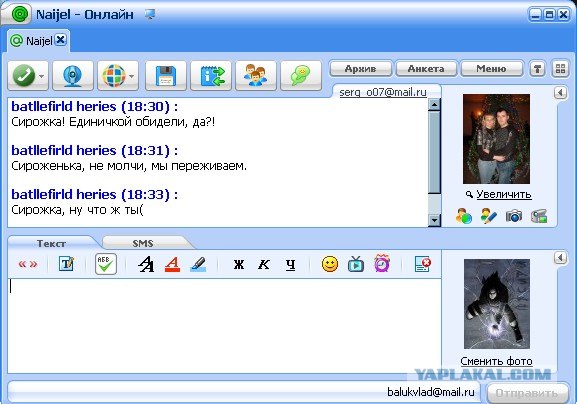Switch to the Текст tab
The height and width of the screenshot is (404, 577).
[51, 244]
